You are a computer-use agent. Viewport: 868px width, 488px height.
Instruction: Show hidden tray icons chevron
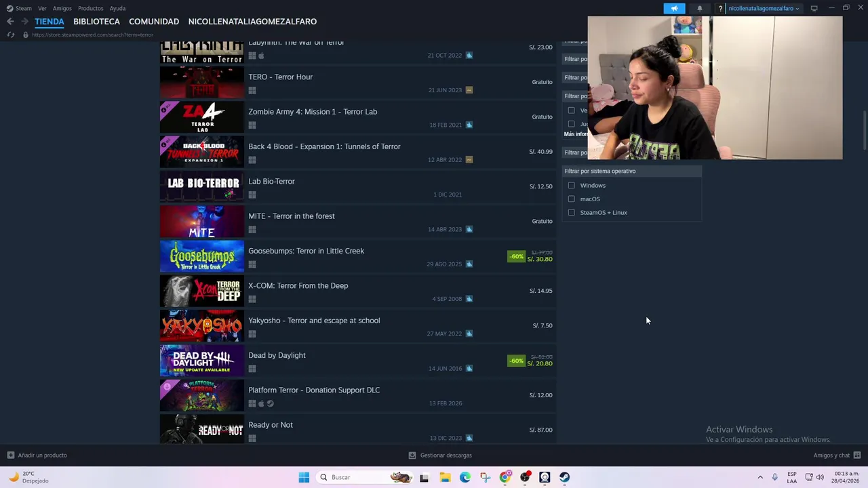point(760,477)
